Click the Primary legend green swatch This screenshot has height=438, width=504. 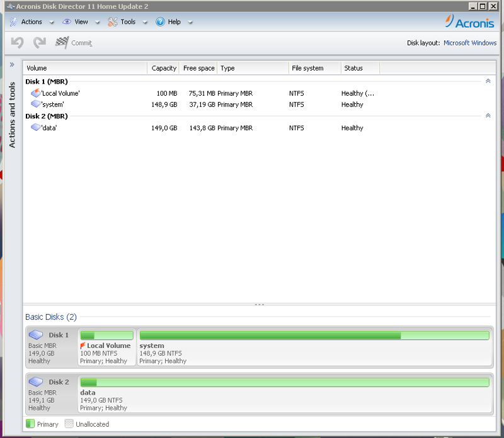point(30,424)
